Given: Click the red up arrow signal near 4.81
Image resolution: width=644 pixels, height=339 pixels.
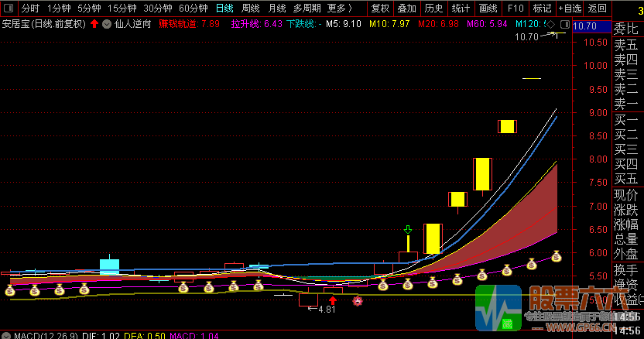Looking at the screenshot, I should click(x=333, y=300).
